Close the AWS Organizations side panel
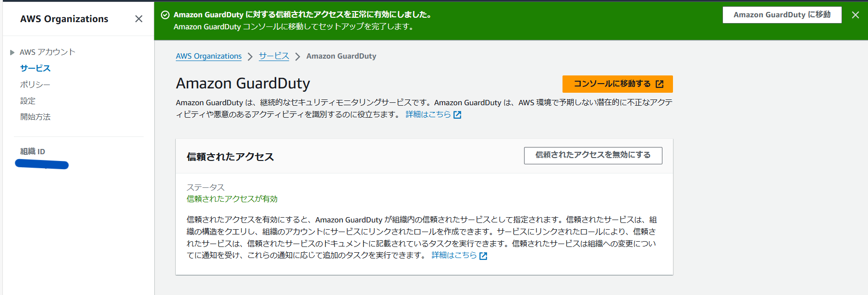 pyautogui.click(x=139, y=19)
